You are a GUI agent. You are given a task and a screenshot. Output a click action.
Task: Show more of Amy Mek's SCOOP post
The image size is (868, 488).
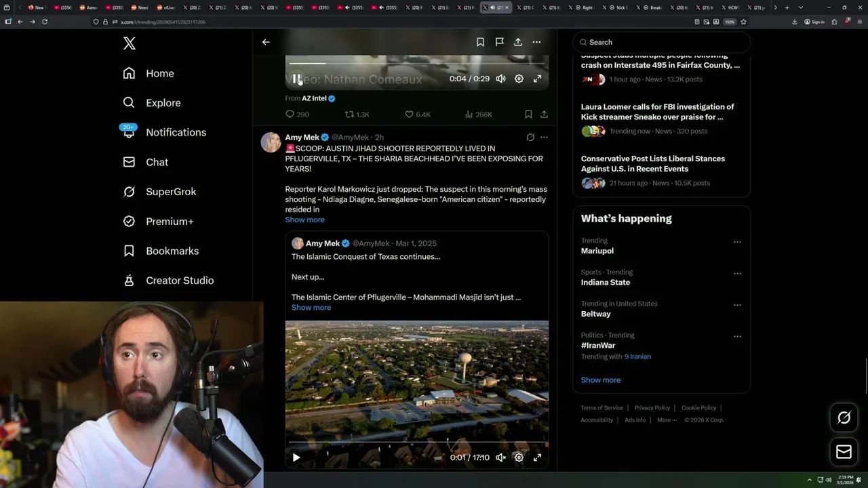(304, 220)
